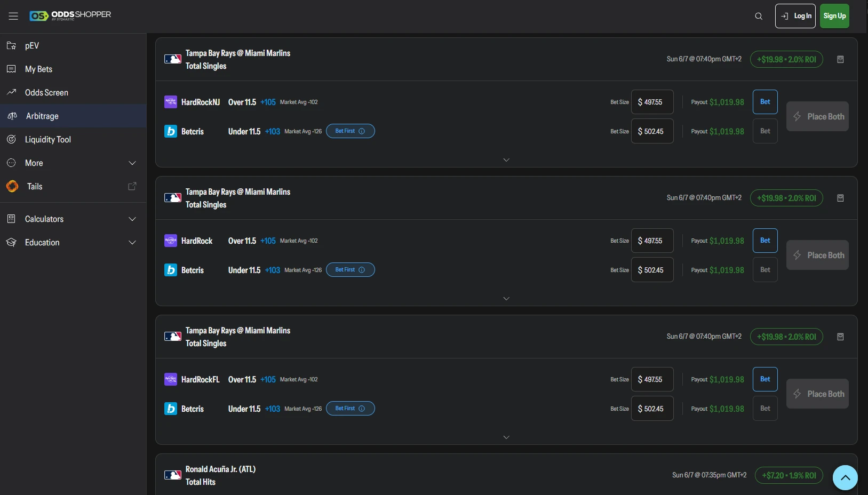Edit the $497.55 bet size for HardRockNJ
The height and width of the screenshot is (495, 868).
(x=652, y=102)
